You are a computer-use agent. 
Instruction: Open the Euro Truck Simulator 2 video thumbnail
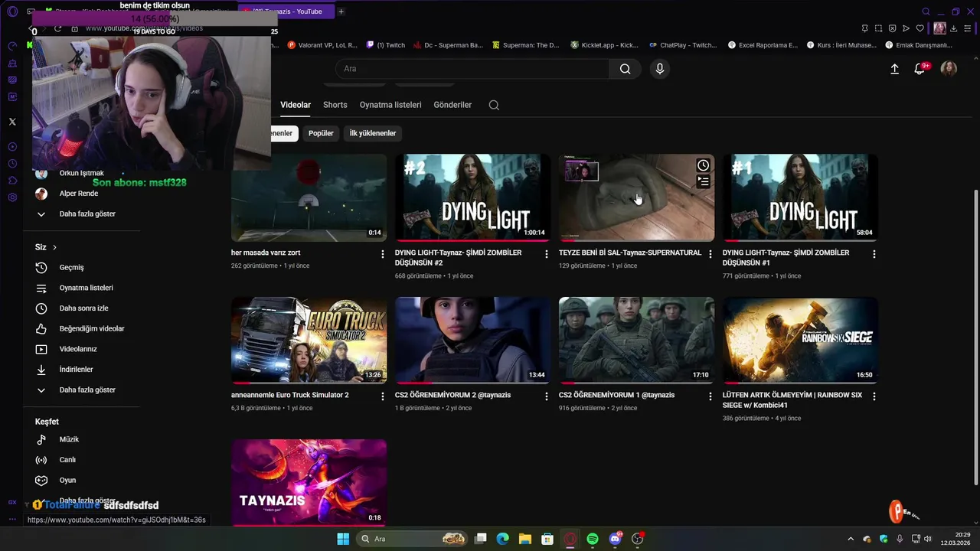coord(309,340)
